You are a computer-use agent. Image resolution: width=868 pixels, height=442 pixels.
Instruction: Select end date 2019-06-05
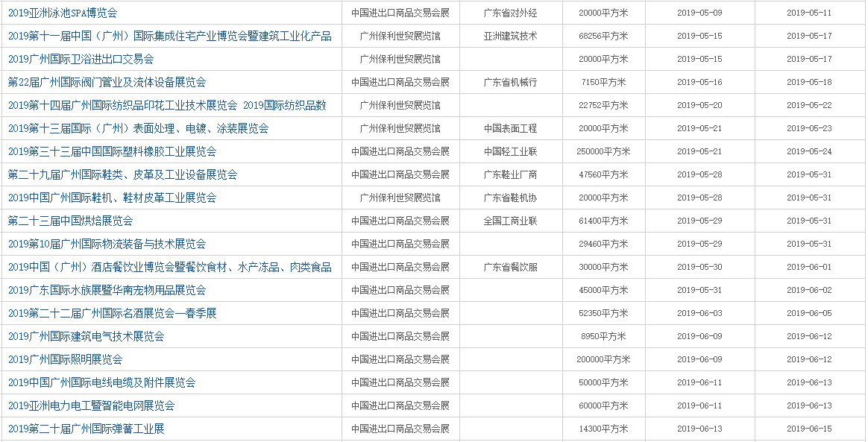point(809,314)
